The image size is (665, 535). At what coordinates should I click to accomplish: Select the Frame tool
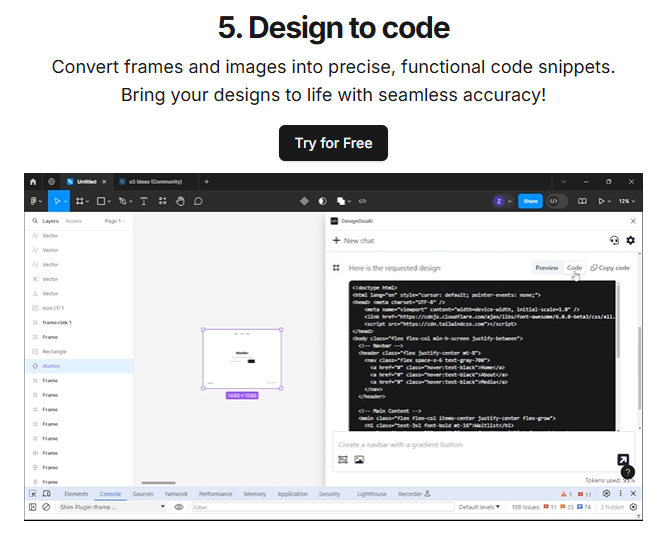pos(79,201)
